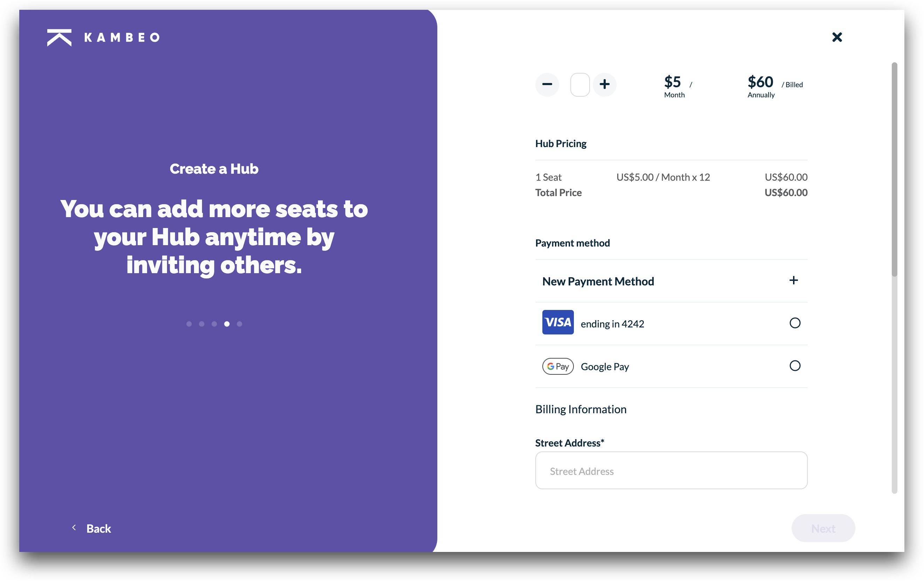The height and width of the screenshot is (581, 924).
Task: Go back using the Back link
Action: pos(99,528)
